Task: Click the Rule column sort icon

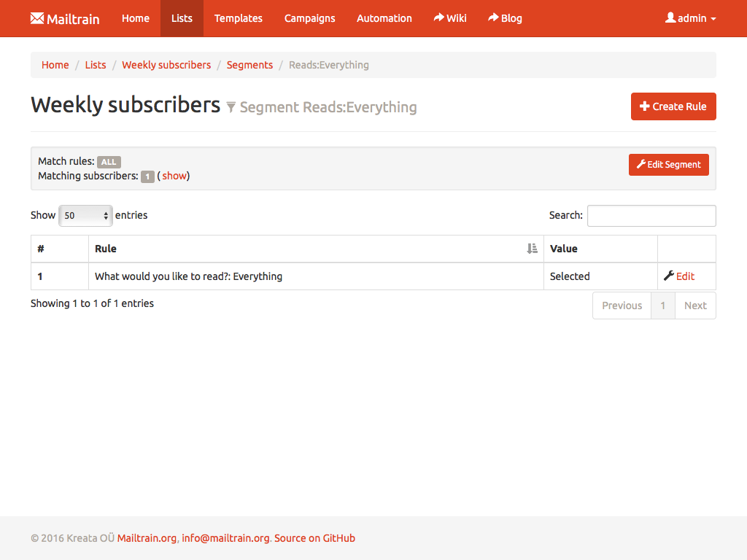Action: pos(532,249)
